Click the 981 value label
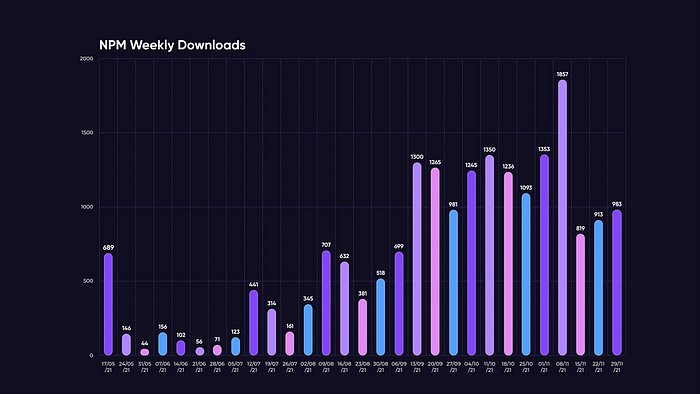This screenshot has width=700, height=394. click(x=453, y=205)
